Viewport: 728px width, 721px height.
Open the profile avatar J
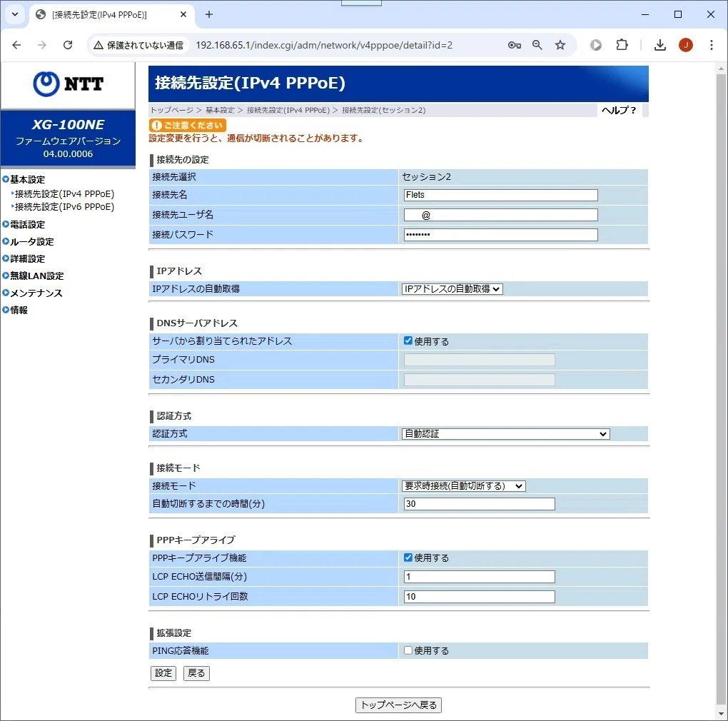[686, 45]
